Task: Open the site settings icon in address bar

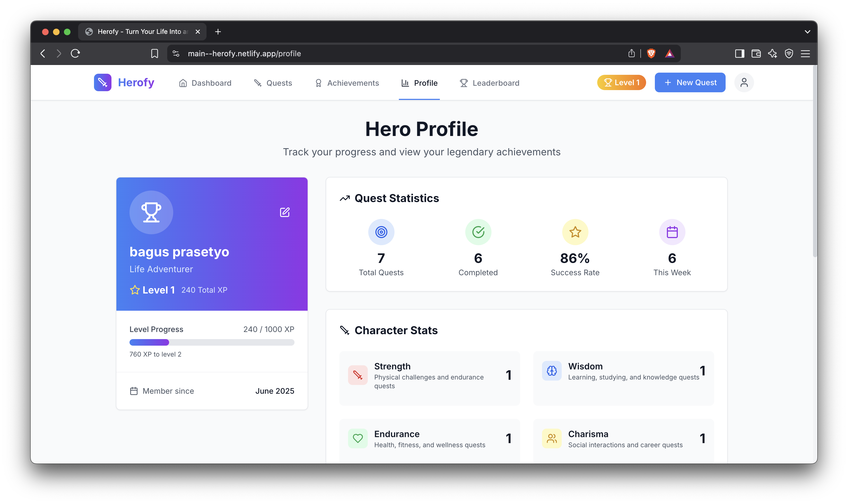Action: [176, 53]
